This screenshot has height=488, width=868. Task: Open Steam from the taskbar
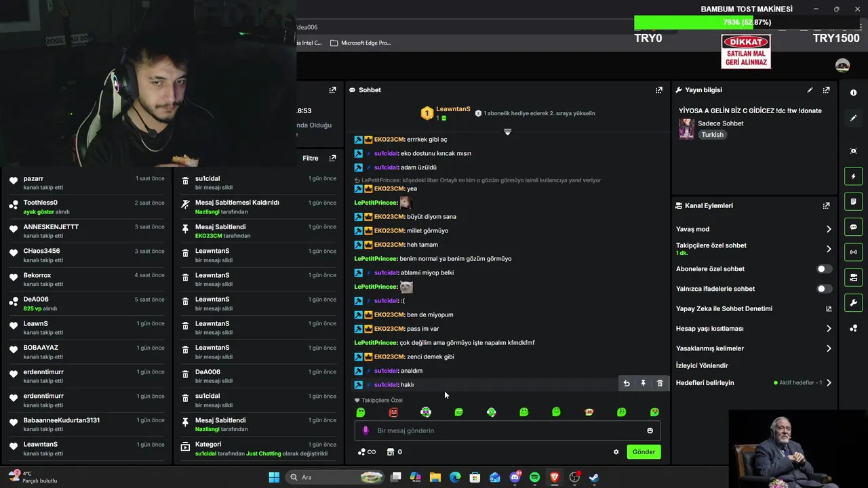click(x=594, y=477)
